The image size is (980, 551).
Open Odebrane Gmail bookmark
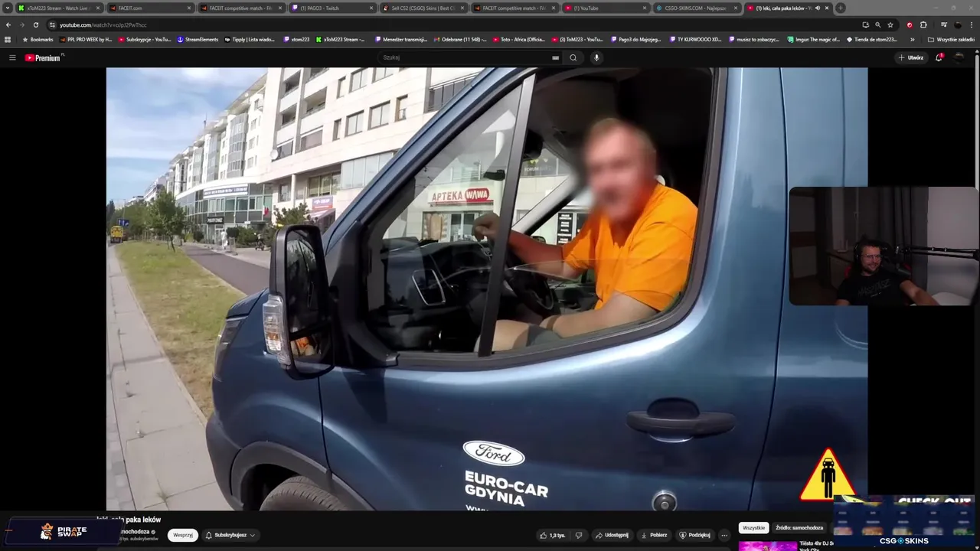pyautogui.click(x=460, y=39)
